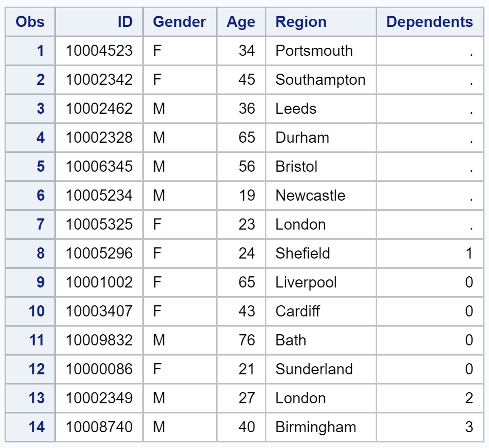Click the Obs column header
This screenshot has width=489, height=448.
pyautogui.click(x=30, y=22)
